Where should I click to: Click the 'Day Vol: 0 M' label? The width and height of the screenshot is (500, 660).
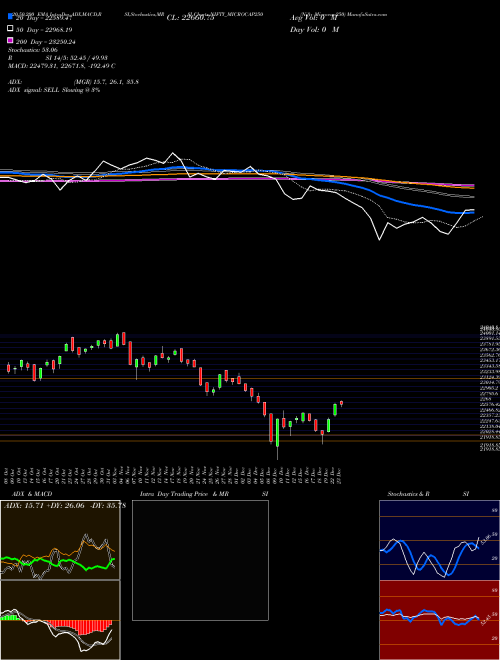click(x=314, y=29)
